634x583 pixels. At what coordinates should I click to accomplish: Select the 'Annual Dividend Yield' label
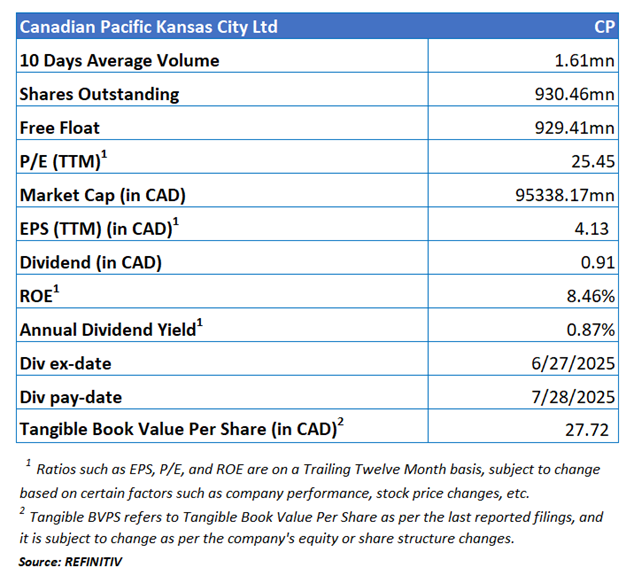(111, 329)
